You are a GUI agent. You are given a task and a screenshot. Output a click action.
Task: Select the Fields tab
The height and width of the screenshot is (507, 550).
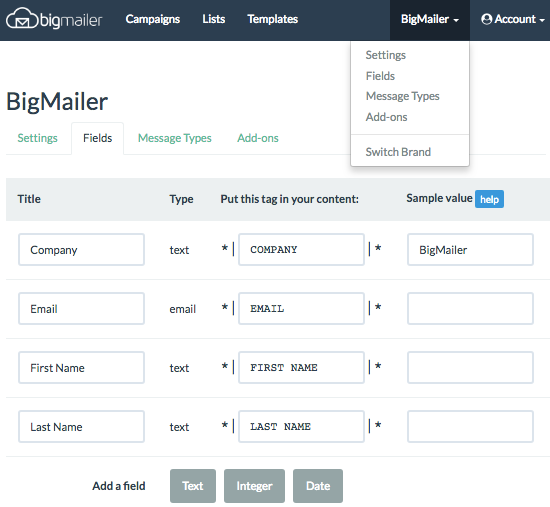(x=98, y=138)
